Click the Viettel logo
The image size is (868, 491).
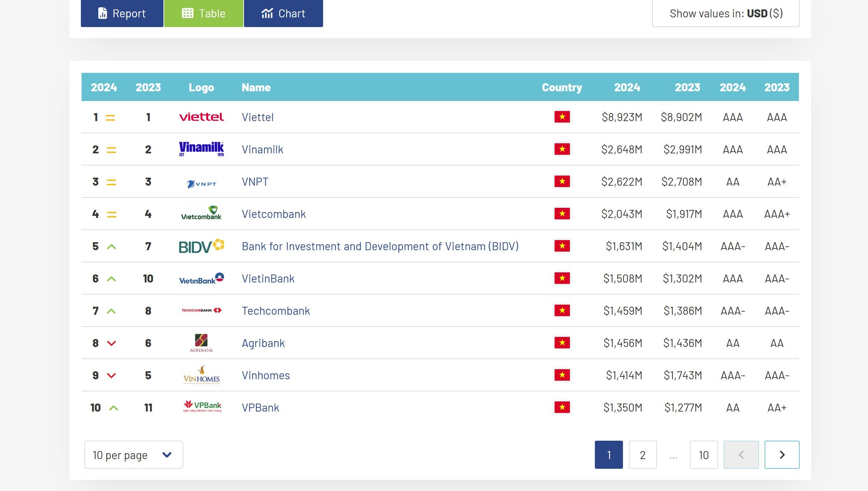201,117
